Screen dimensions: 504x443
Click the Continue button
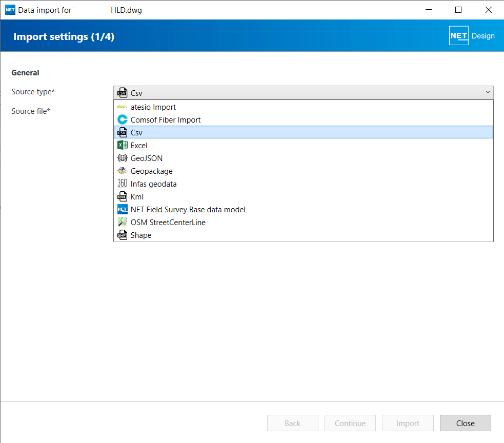tap(350, 423)
